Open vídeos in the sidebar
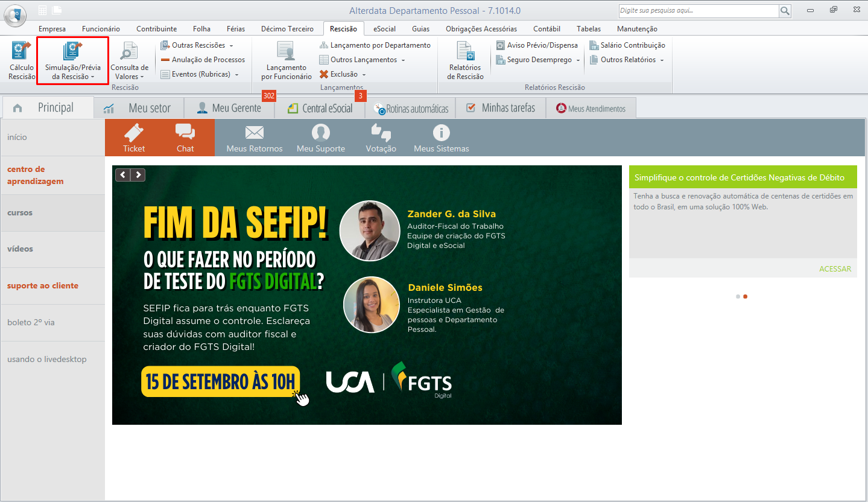Viewport: 868px width, 502px height. click(x=52, y=249)
